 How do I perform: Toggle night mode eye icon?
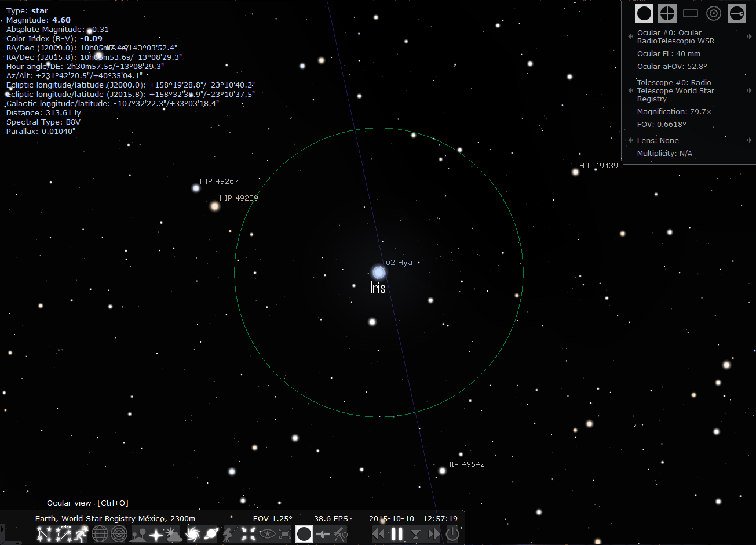point(267,534)
